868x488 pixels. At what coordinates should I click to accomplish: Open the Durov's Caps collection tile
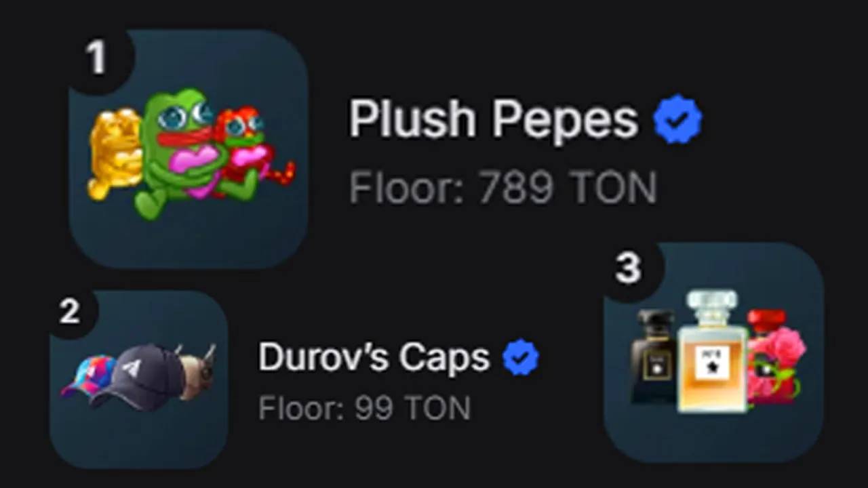139,380
